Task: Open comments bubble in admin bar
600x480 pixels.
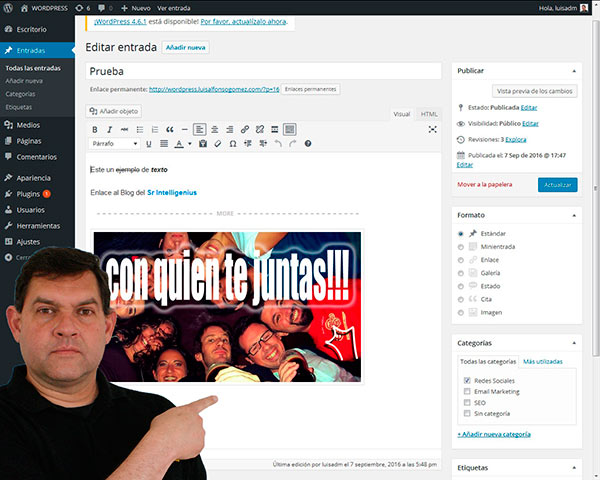Action: tap(105, 8)
